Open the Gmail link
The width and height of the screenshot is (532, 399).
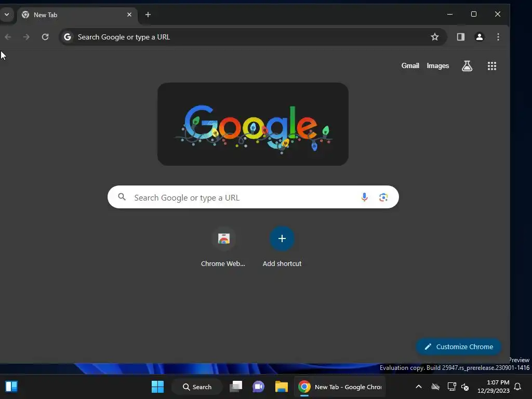click(410, 66)
